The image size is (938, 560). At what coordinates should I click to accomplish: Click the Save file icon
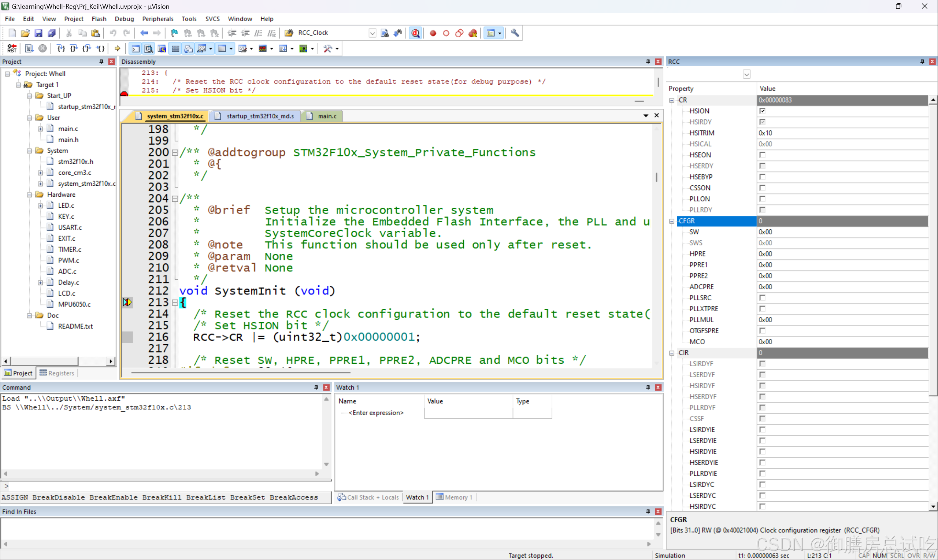pos(38,33)
